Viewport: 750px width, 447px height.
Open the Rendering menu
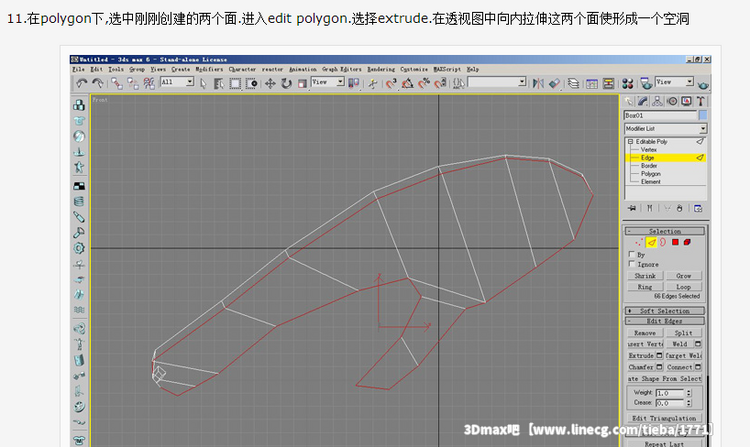[381, 69]
